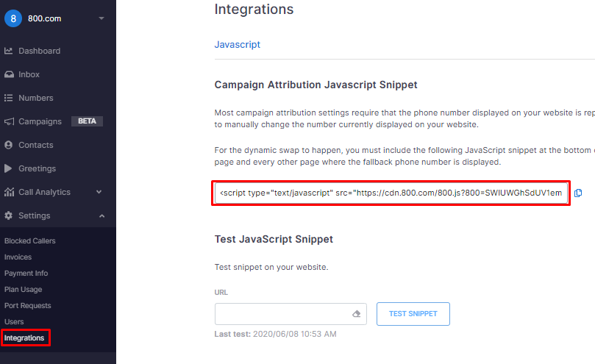Clear the URL field with eraser icon

tap(356, 314)
